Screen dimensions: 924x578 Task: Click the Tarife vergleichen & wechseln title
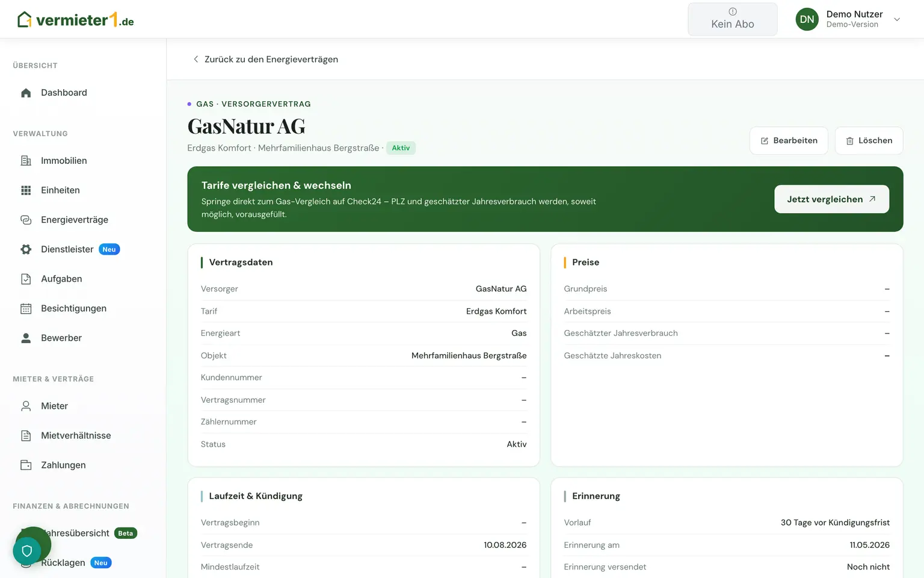pyautogui.click(x=276, y=185)
